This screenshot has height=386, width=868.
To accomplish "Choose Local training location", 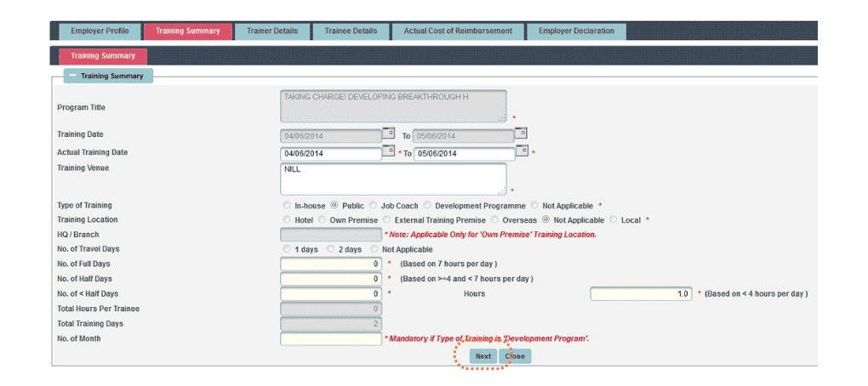I will coord(614,219).
